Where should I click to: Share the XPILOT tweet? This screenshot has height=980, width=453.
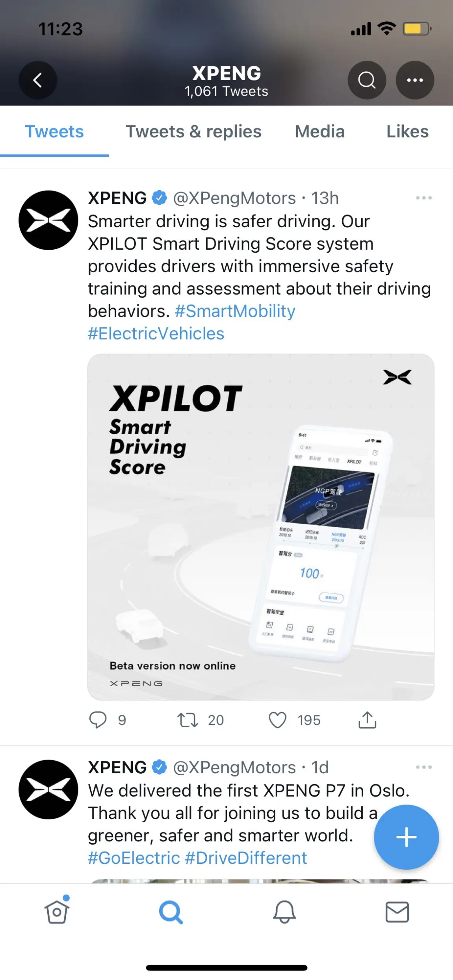click(367, 720)
